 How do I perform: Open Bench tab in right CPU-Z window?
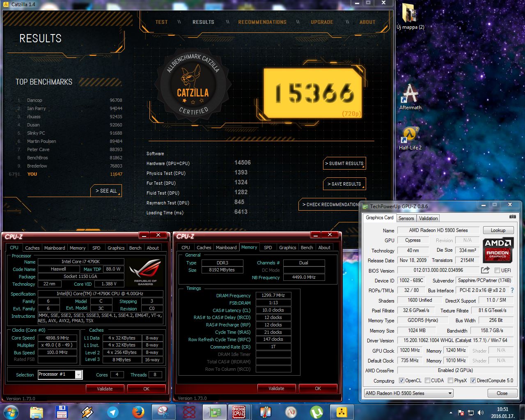[307, 248]
